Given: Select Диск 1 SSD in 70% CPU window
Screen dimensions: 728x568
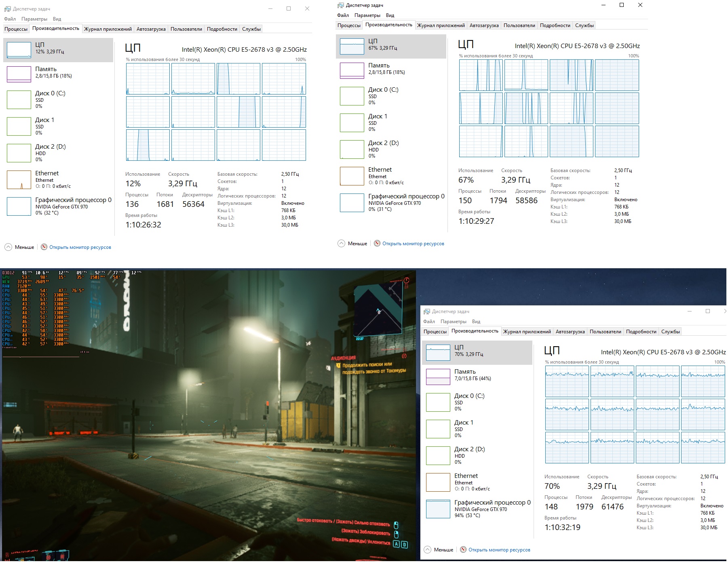Looking at the screenshot, I should pyautogui.click(x=477, y=429).
